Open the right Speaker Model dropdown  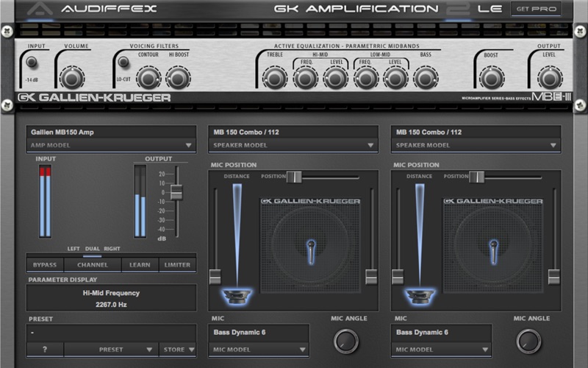coord(476,145)
